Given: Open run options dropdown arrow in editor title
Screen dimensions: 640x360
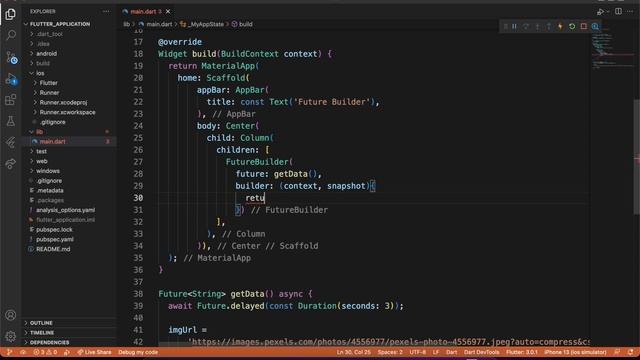Looking at the screenshot, I should [608, 12].
